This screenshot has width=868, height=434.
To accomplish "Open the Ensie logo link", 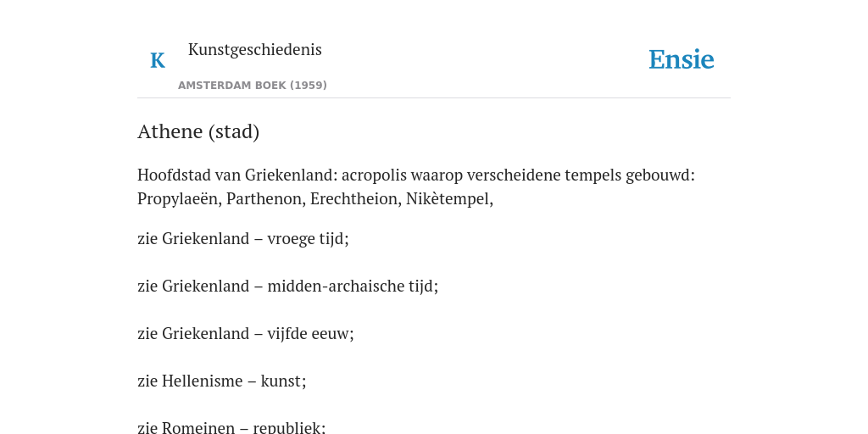I will click(681, 59).
